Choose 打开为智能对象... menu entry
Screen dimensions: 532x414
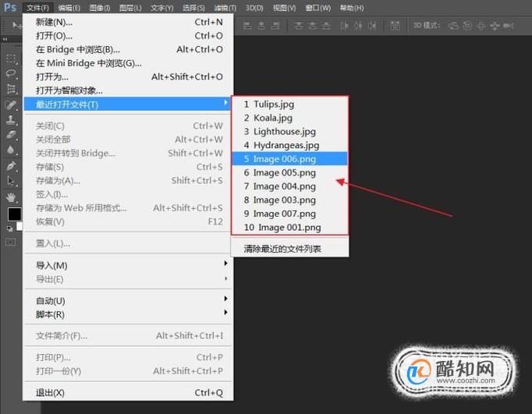pyautogui.click(x=128, y=90)
